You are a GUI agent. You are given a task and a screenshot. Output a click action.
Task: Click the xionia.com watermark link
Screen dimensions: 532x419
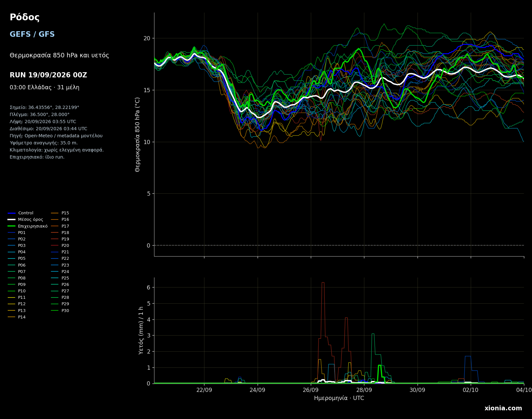(x=503, y=408)
